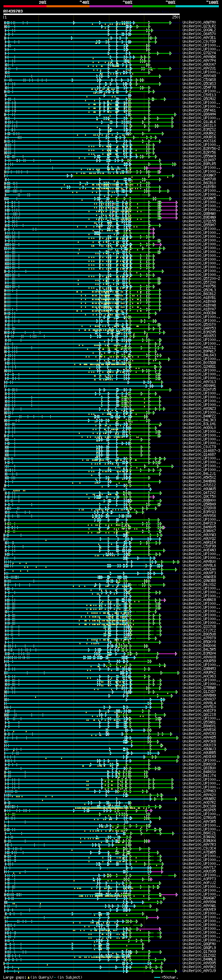Click the orange ~40% identity legend bar
222x980 pixels.
(x=68, y=6)
